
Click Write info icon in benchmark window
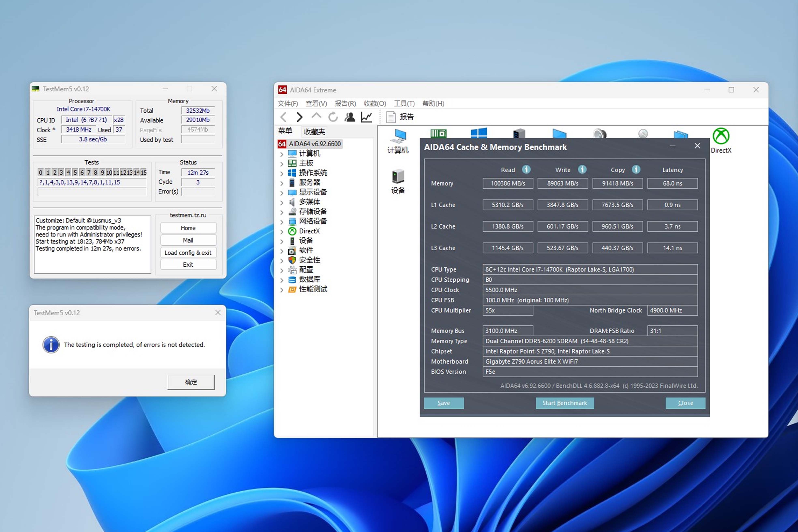pyautogui.click(x=582, y=169)
